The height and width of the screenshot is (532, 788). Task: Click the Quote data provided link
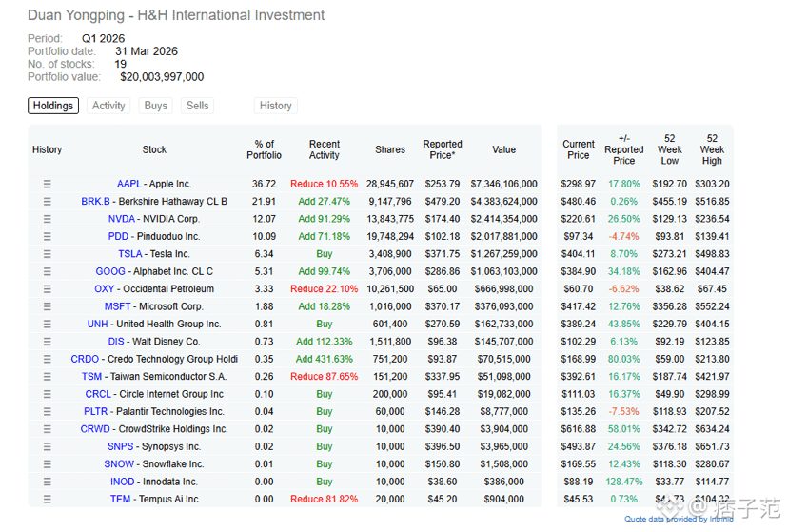coord(679,519)
